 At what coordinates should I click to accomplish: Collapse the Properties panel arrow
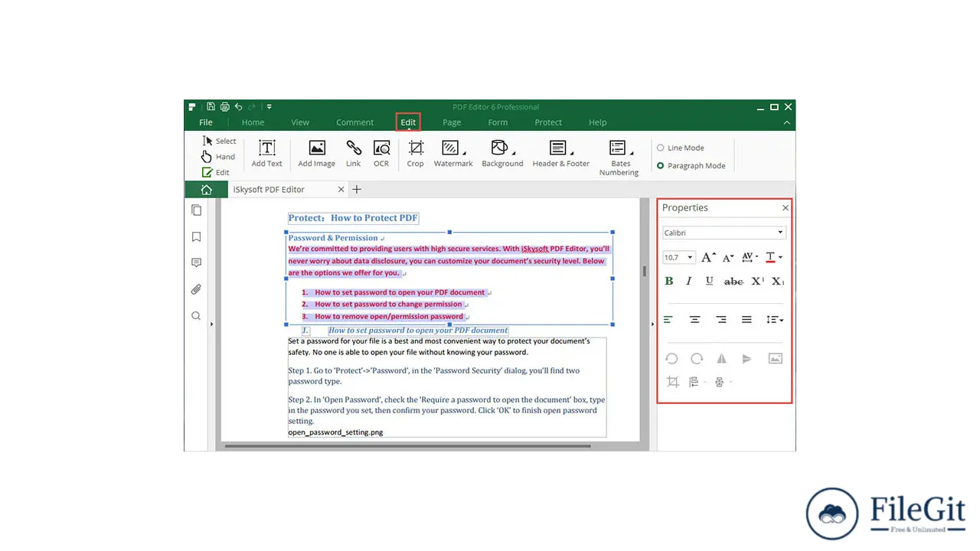tap(652, 324)
